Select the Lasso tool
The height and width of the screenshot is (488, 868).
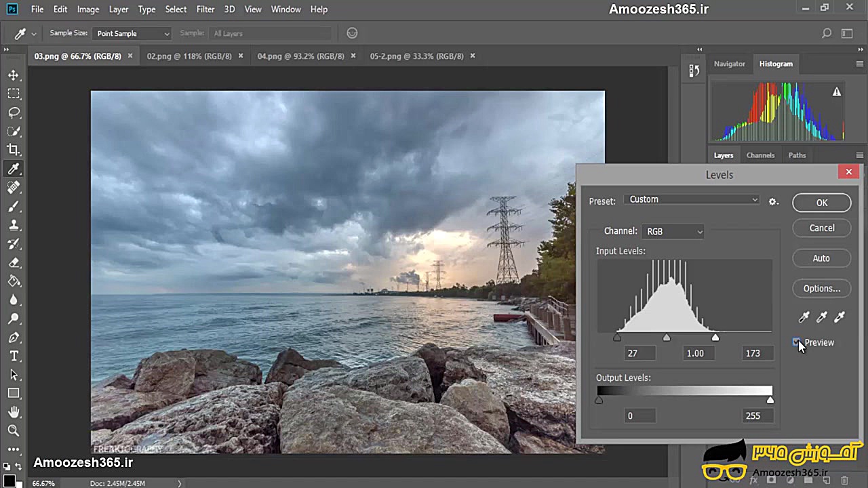click(x=14, y=113)
